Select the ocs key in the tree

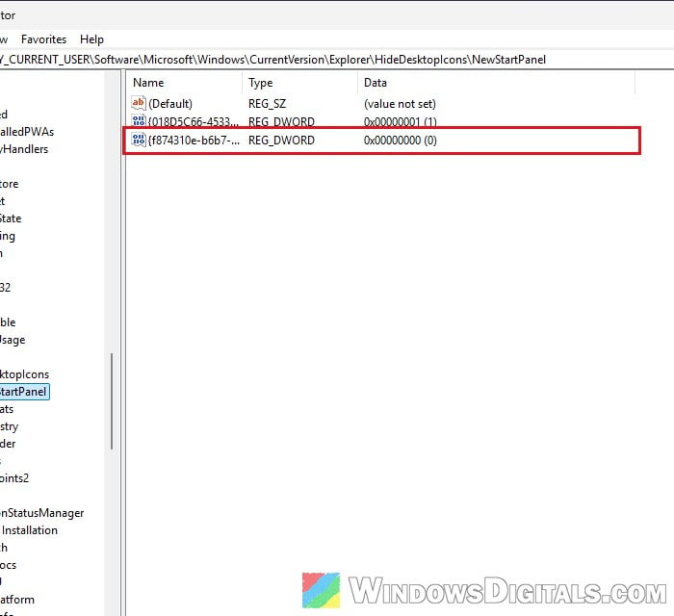pyautogui.click(x=8, y=565)
